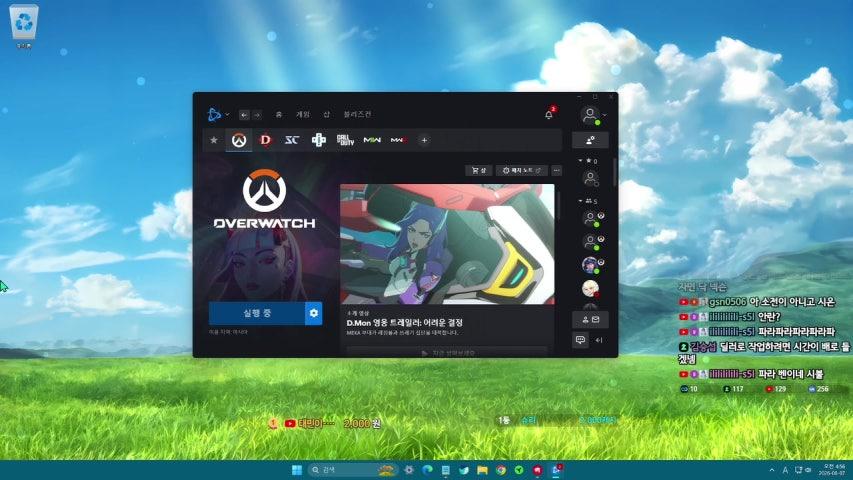This screenshot has width=853, height=480.
Task: Open the profile avatar dropdown
Action: [592, 115]
